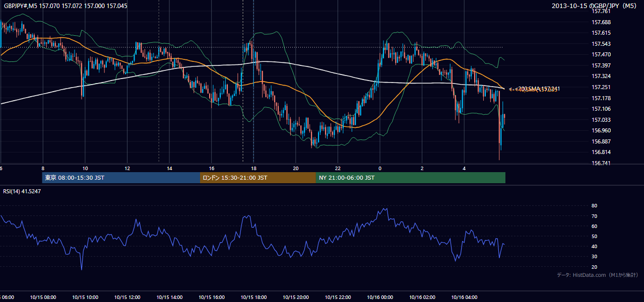
Task: Click price axis label 157.470
Action: pyautogui.click(x=601, y=54)
